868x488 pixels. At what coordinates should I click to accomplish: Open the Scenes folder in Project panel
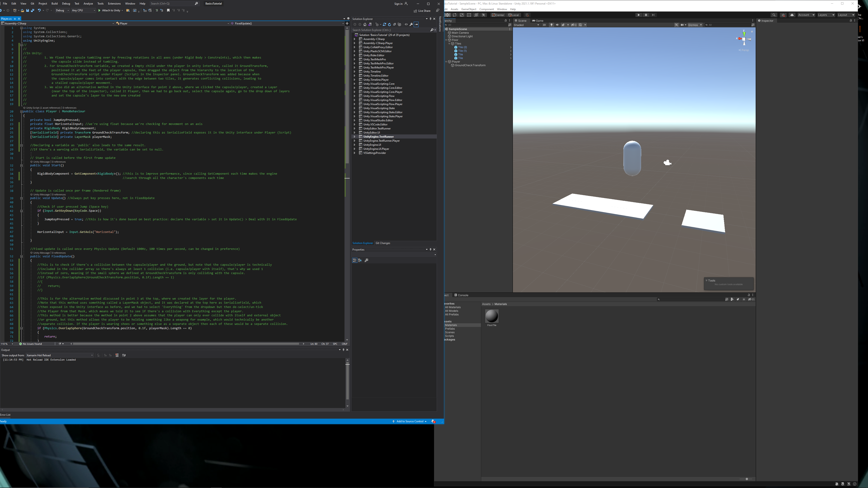coord(450,332)
